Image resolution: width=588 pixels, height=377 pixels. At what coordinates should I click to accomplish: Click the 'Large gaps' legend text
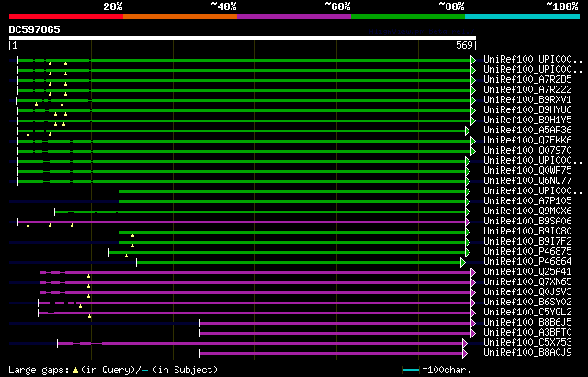(39, 371)
